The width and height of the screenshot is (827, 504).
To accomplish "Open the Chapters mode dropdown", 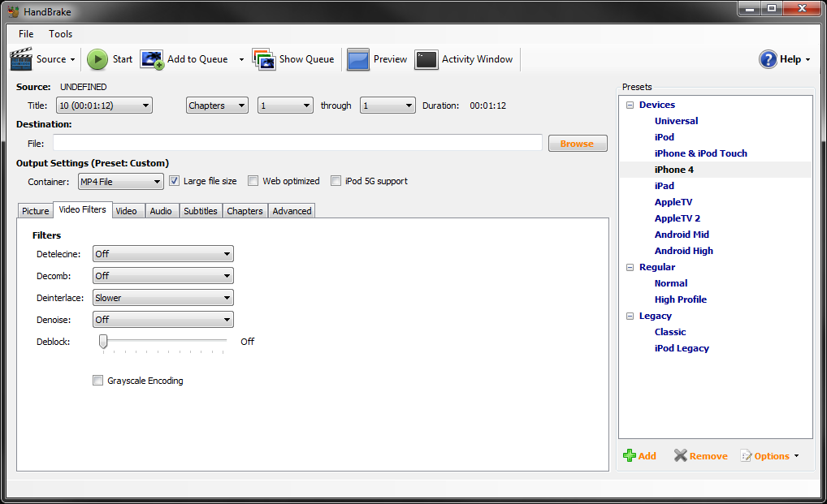I will pos(217,106).
